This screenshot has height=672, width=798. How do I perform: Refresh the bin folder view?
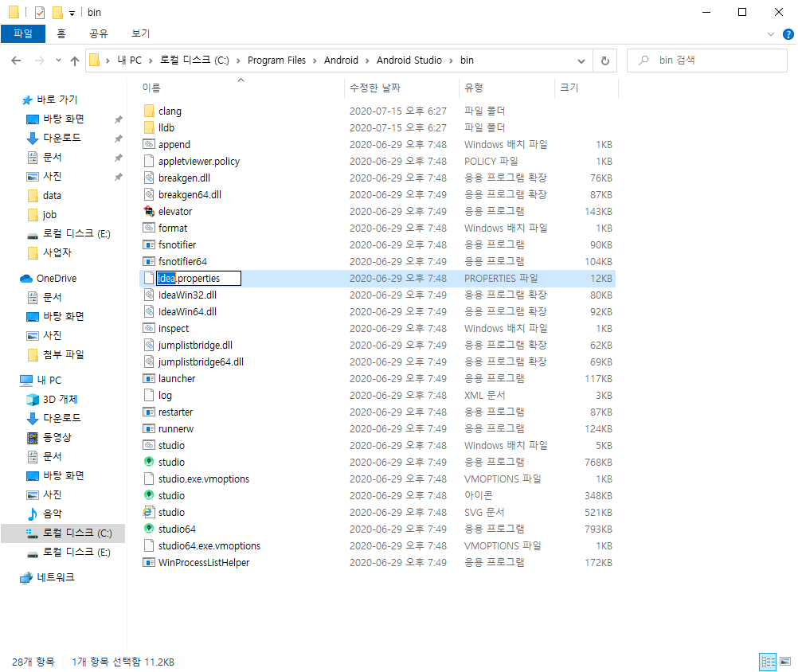pyautogui.click(x=605, y=61)
